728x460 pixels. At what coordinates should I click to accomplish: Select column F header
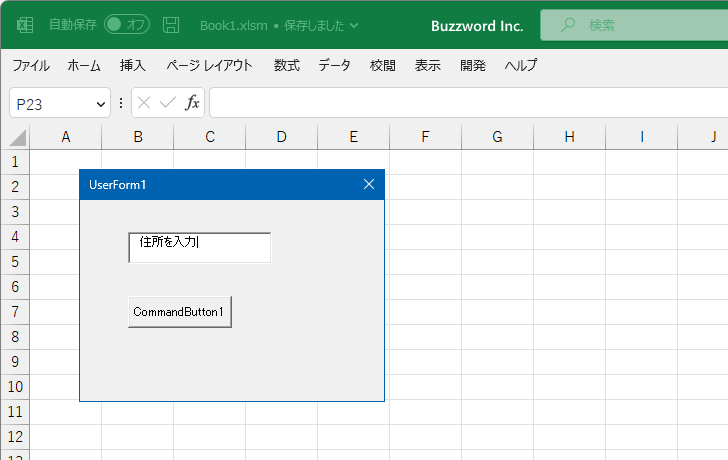pyautogui.click(x=425, y=137)
